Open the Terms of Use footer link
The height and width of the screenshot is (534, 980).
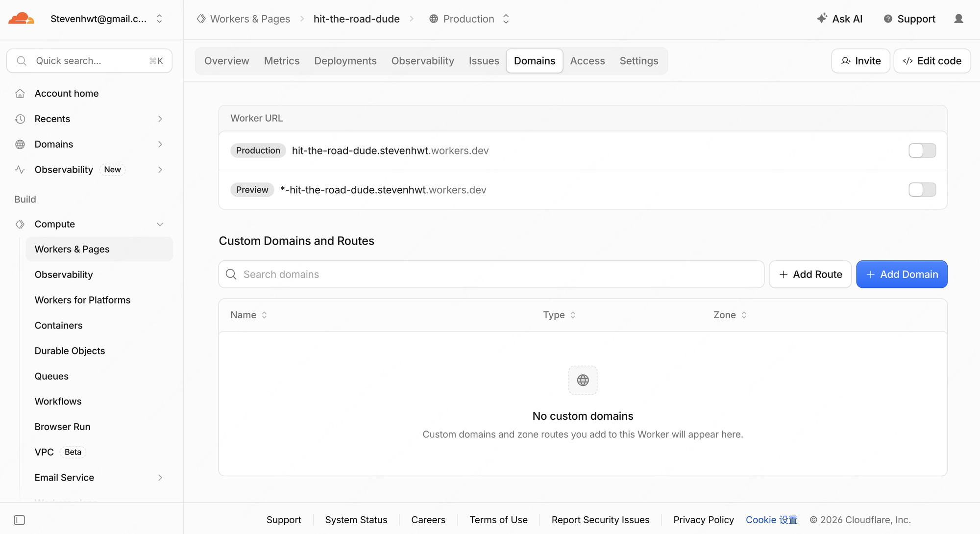498,520
